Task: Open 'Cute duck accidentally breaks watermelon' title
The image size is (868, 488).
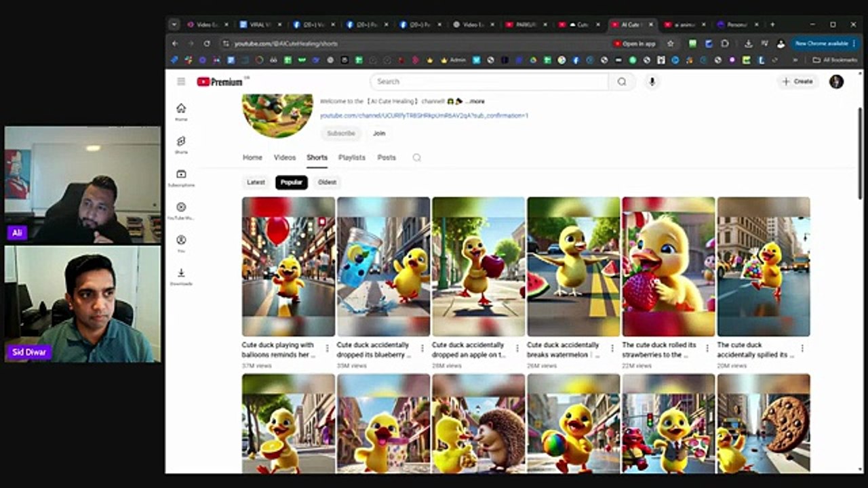Action: click(x=564, y=350)
